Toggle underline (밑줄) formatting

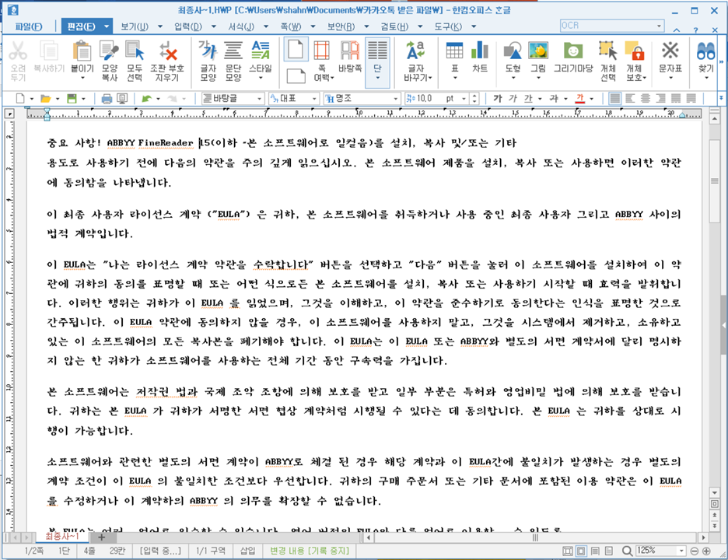tap(528, 99)
